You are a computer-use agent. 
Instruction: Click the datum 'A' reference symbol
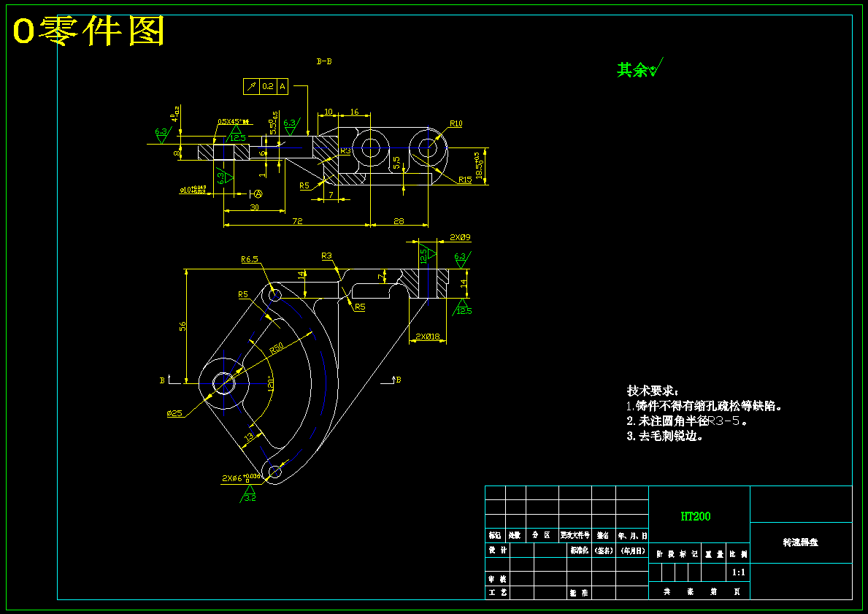(256, 193)
